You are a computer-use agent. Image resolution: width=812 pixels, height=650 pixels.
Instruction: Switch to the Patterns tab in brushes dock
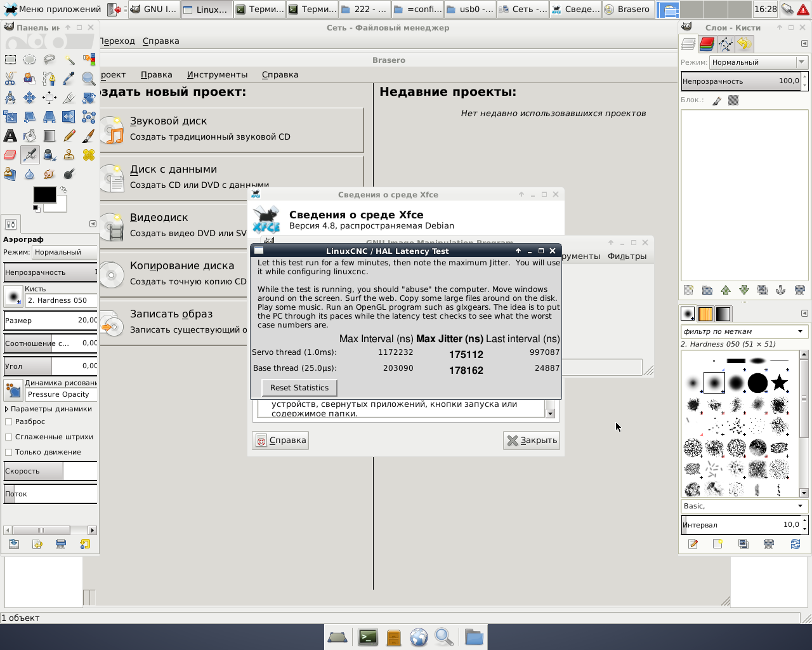705,314
